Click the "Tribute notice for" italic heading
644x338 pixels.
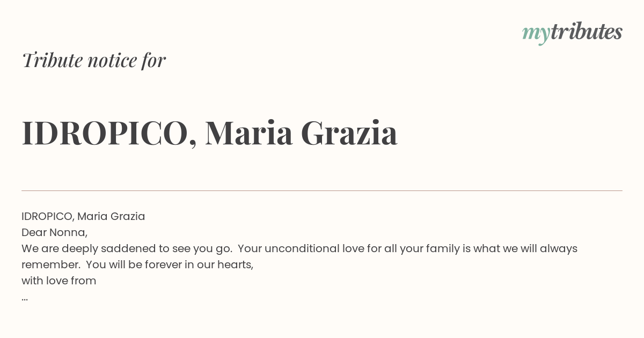click(93, 60)
